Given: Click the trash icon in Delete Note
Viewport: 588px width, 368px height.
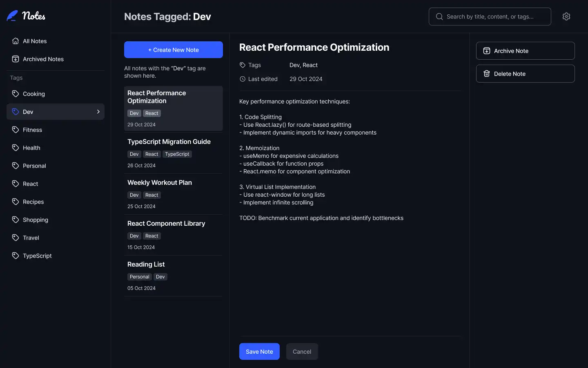Looking at the screenshot, I should (487, 74).
